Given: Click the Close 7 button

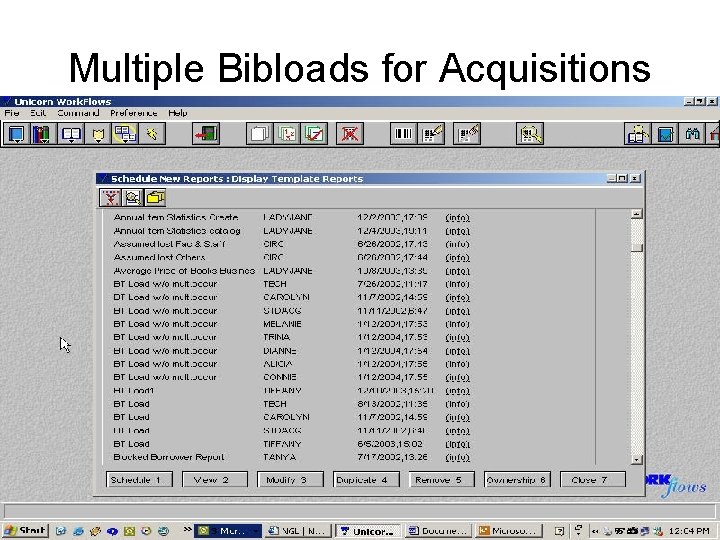Looking at the screenshot, I should [x=593, y=479].
